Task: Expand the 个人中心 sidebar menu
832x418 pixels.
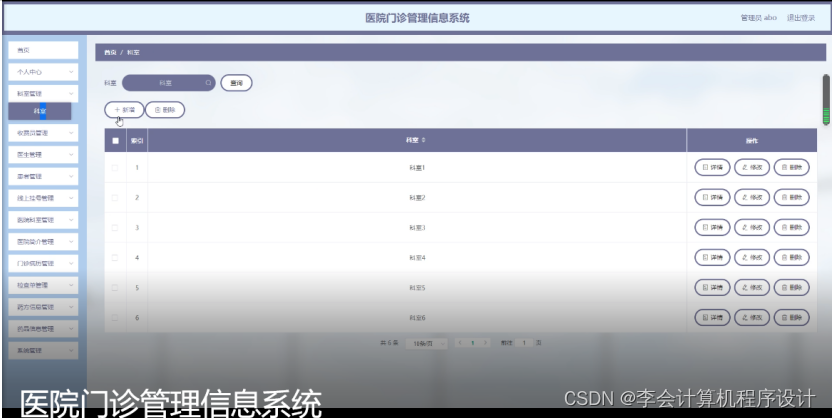Action: point(43,72)
